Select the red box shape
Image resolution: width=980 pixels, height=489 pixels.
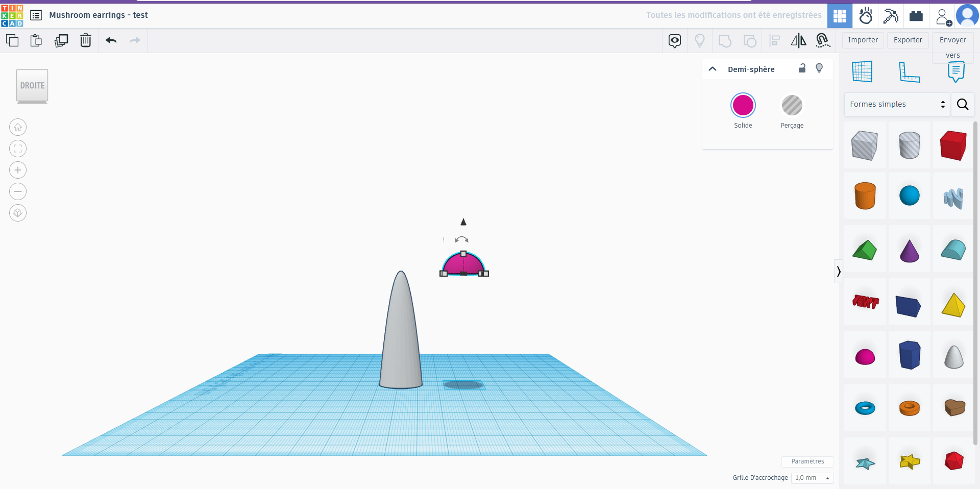coord(953,145)
